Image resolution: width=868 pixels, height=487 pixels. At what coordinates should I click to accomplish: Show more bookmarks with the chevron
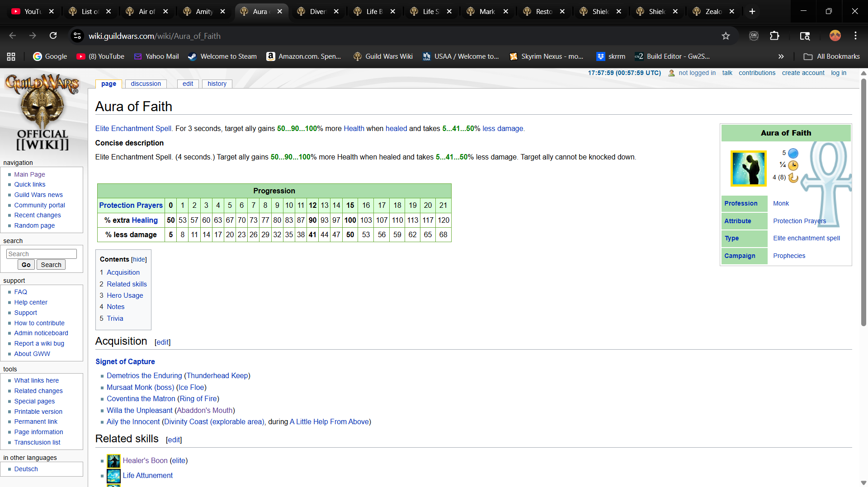(781, 56)
